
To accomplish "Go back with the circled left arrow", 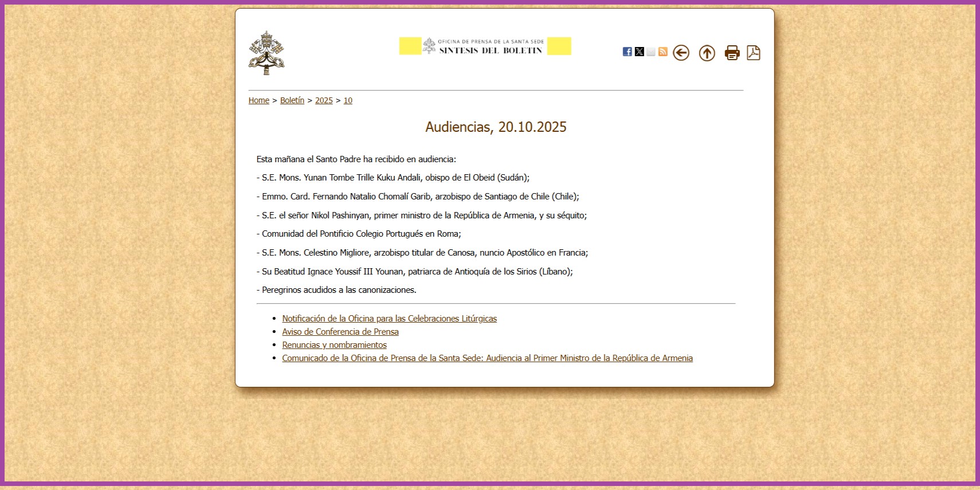I will point(681,53).
